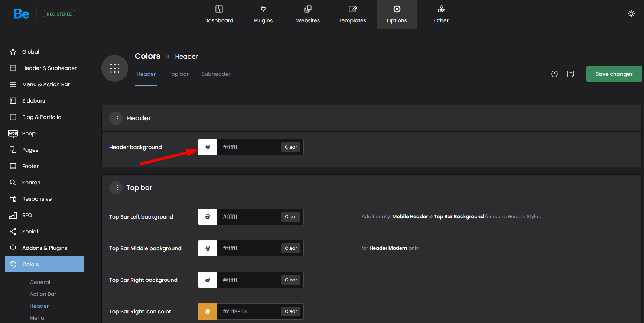The height and width of the screenshot is (323, 644).
Task: Click the large Colors grid icon
Action: [115, 68]
